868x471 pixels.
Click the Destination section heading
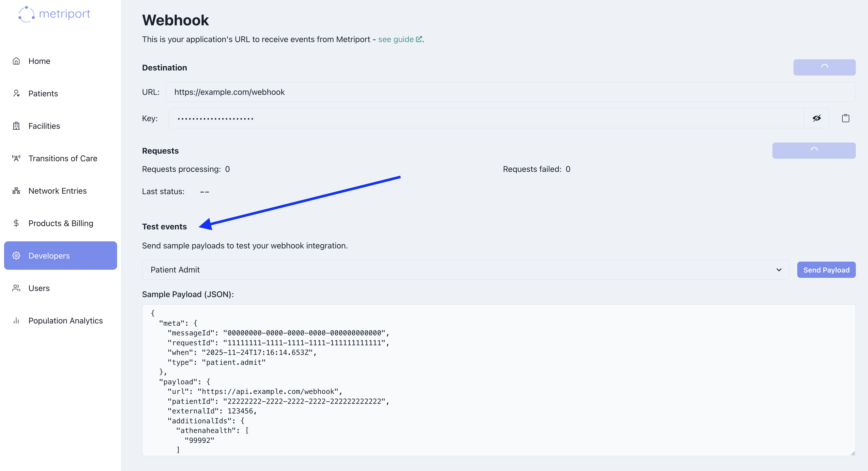(x=165, y=67)
